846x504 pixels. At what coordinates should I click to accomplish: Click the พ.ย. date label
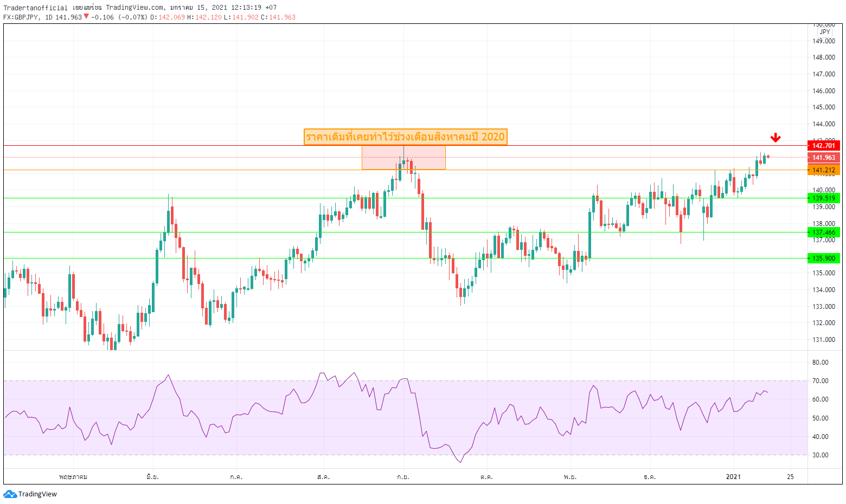pyautogui.click(x=570, y=477)
